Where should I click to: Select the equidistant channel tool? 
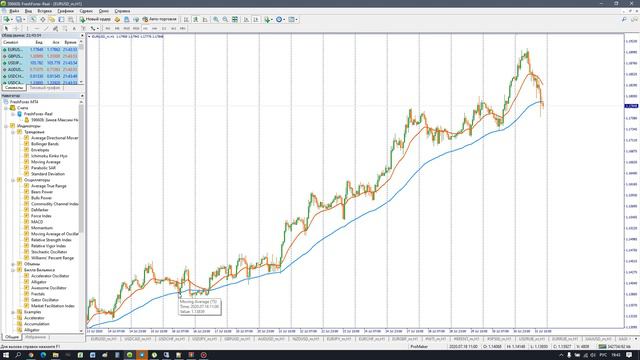point(56,28)
